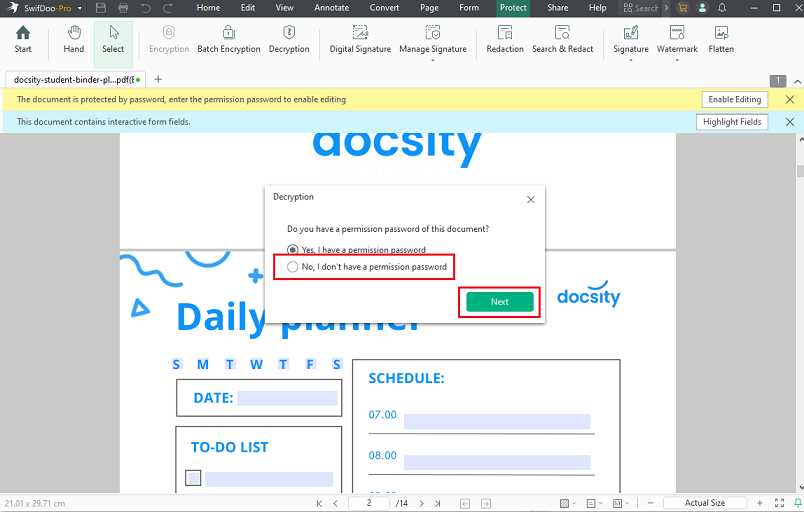Click Enable Editing
This screenshot has height=512, width=804.
point(734,99)
